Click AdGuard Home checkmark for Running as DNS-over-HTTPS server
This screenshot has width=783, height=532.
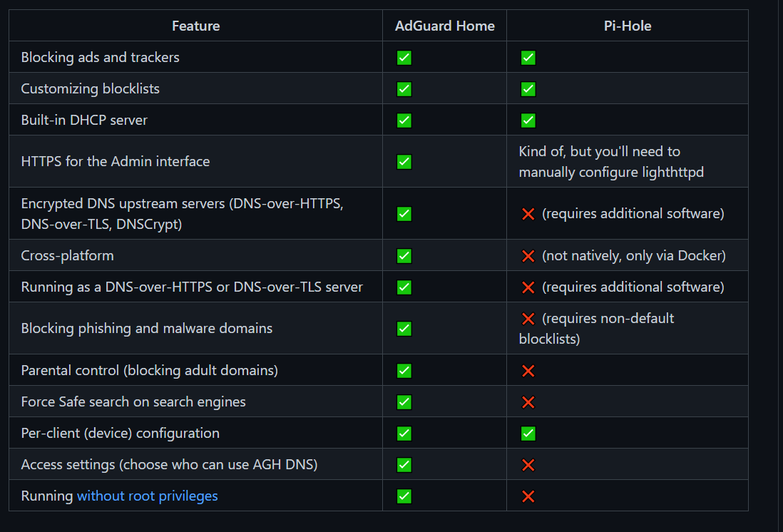click(x=404, y=287)
